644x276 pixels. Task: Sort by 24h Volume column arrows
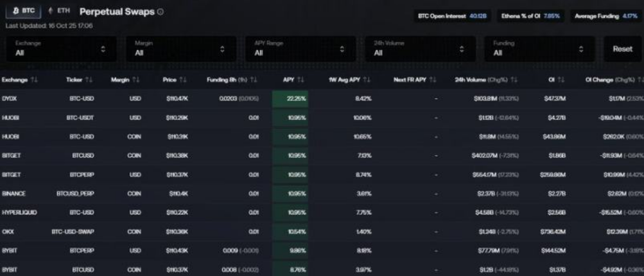click(514, 80)
